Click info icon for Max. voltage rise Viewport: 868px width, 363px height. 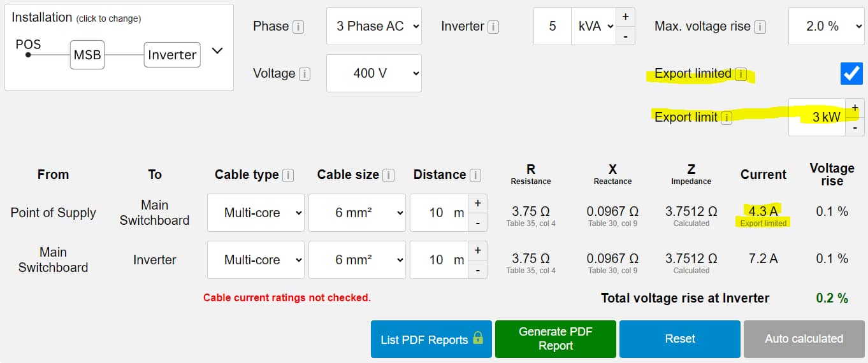tap(759, 27)
